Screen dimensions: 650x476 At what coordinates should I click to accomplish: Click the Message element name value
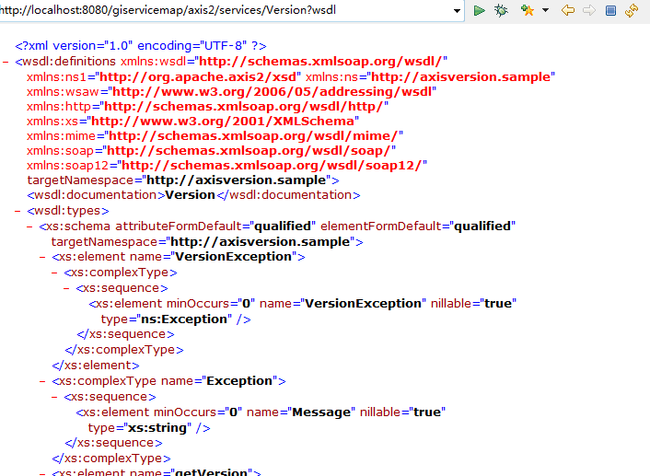click(x=321, y=412)
